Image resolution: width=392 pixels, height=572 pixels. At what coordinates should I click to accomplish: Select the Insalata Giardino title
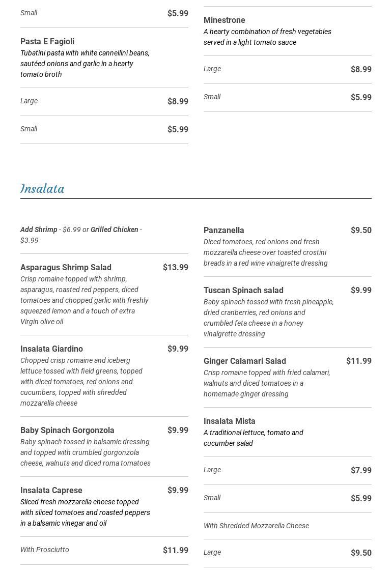(51, 349)
